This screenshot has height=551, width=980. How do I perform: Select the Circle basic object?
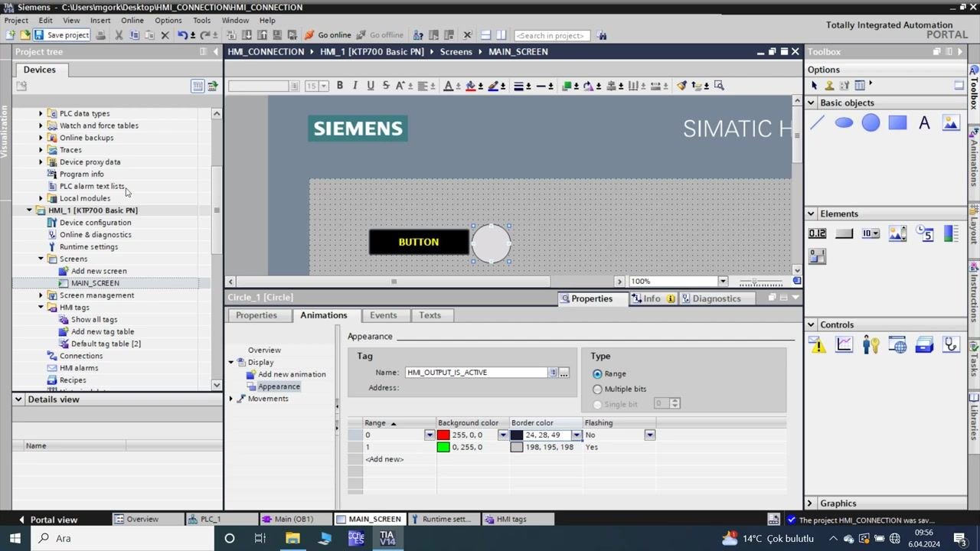point(871,122)
